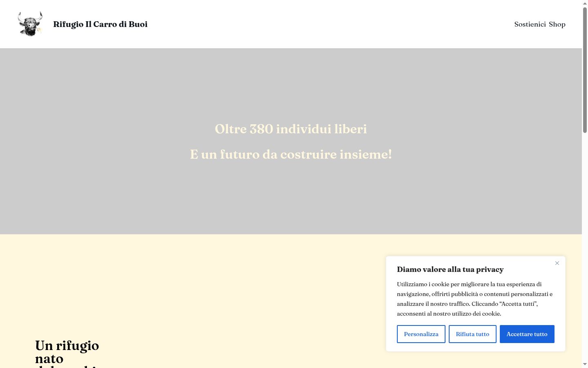Click the heading 'Oltre 380 individui liberi'

pos(291,129)
